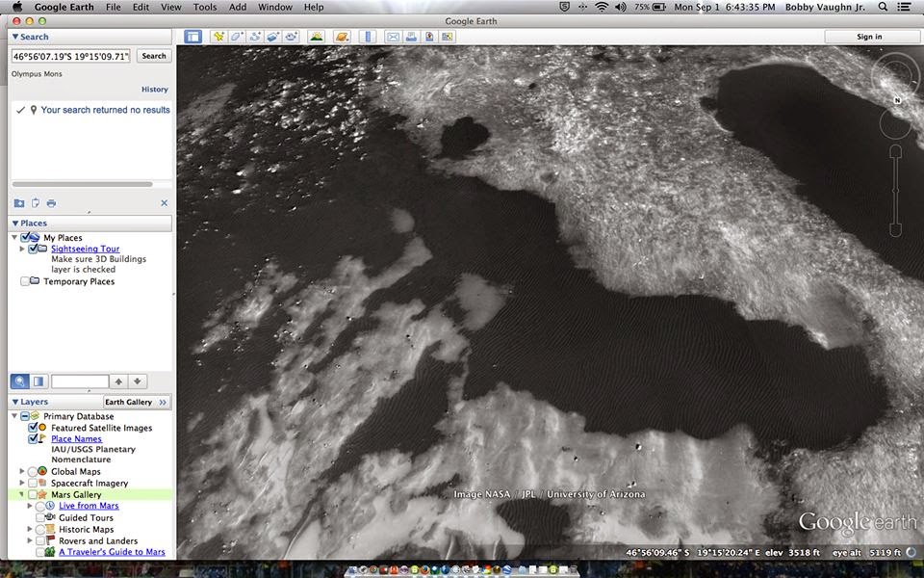The width and height of the screenshot is (924, 578).
Task: Check the Rovers and Landers layer
Action: coord(40,540)
